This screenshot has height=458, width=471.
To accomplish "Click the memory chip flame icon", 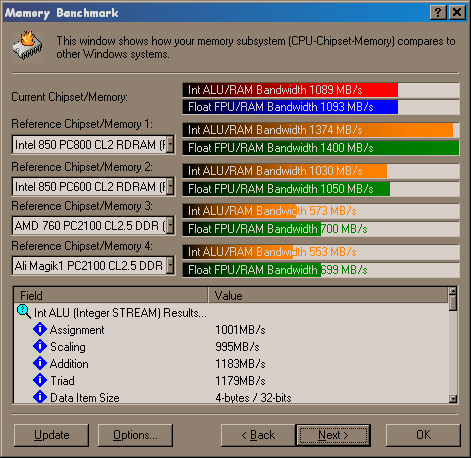I will [x=27, y=46].
